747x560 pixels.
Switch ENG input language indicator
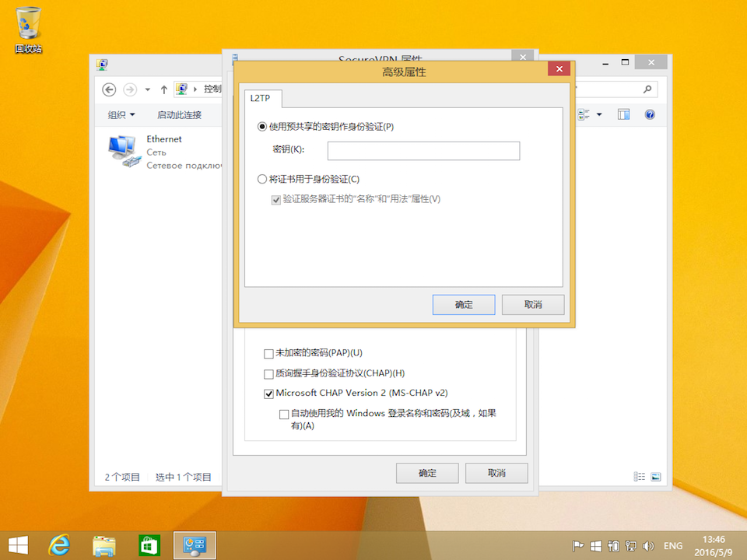point(673,546)
